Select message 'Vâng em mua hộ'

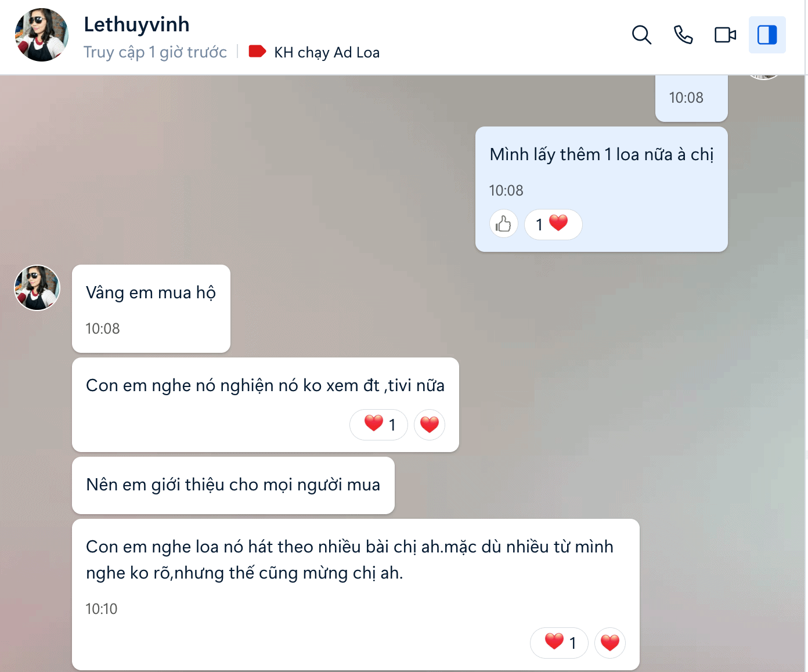point(151,309)
